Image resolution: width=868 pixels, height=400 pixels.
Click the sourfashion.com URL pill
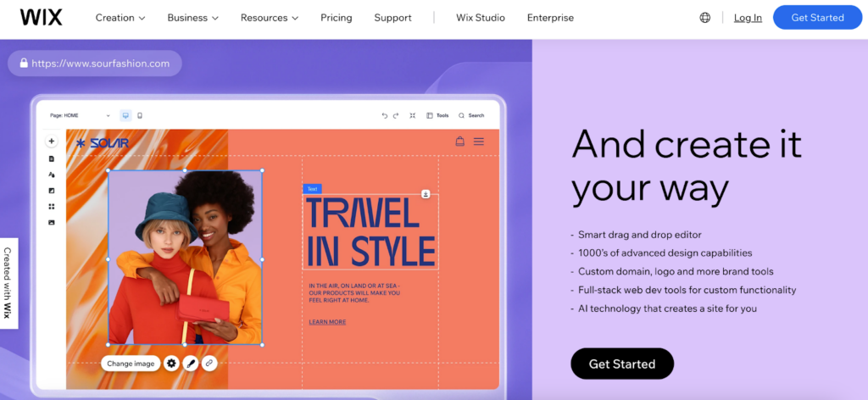tap(95, 63)
